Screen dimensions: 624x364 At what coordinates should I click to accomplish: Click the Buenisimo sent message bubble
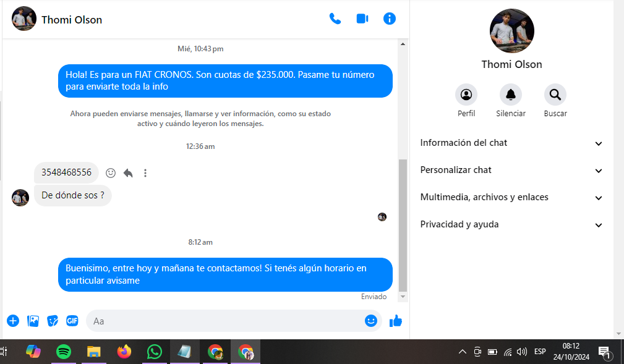click(225, 274)
